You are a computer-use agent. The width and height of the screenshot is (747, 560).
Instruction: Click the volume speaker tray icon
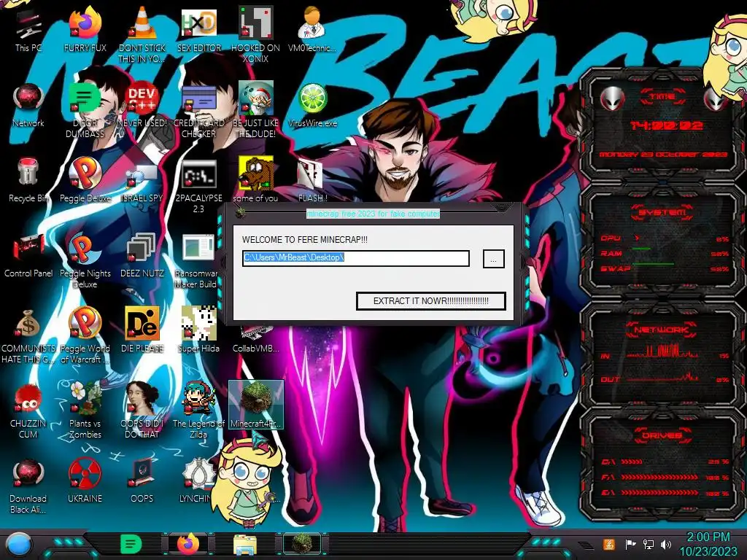pos(666,544)
